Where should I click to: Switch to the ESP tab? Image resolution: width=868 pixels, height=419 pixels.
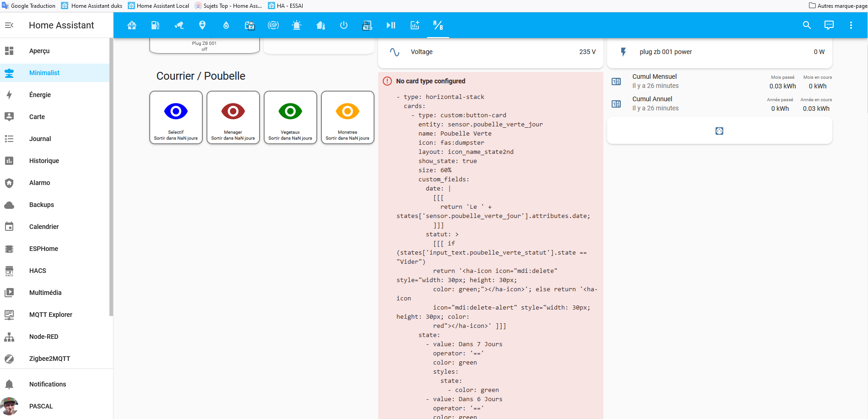coord(273,25)
